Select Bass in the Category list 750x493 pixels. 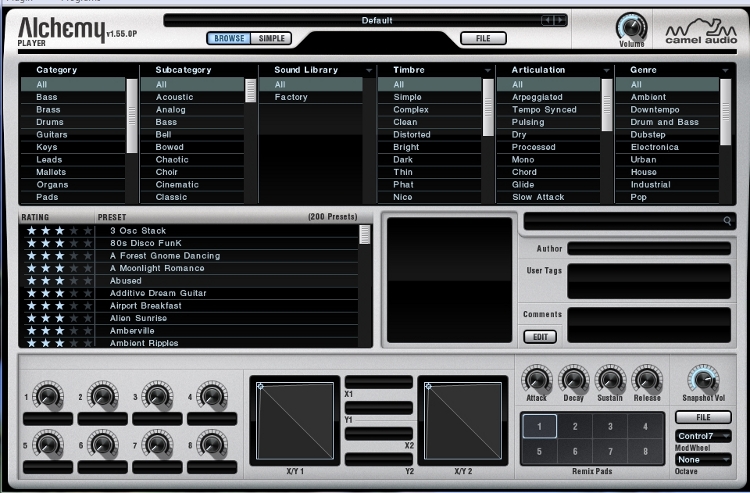(73, 97)
